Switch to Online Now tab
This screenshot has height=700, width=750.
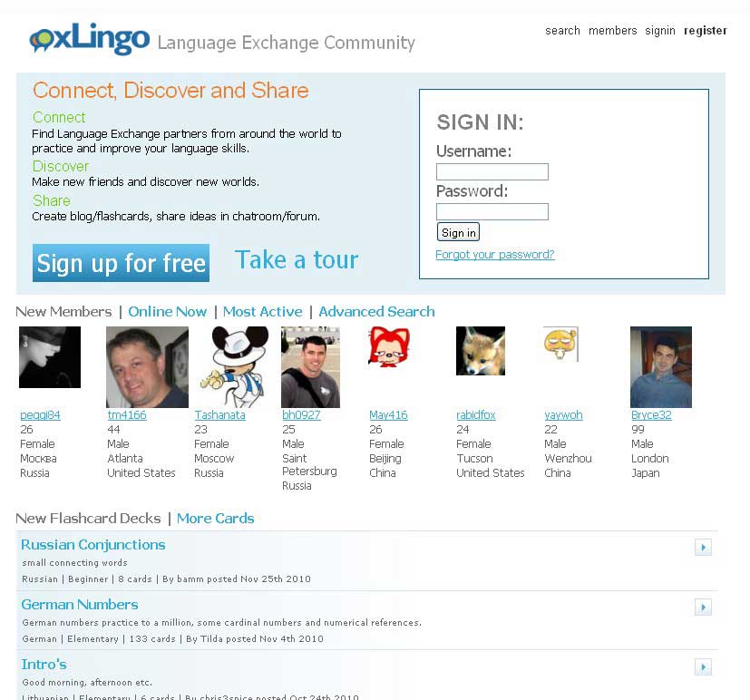[168, 312]
